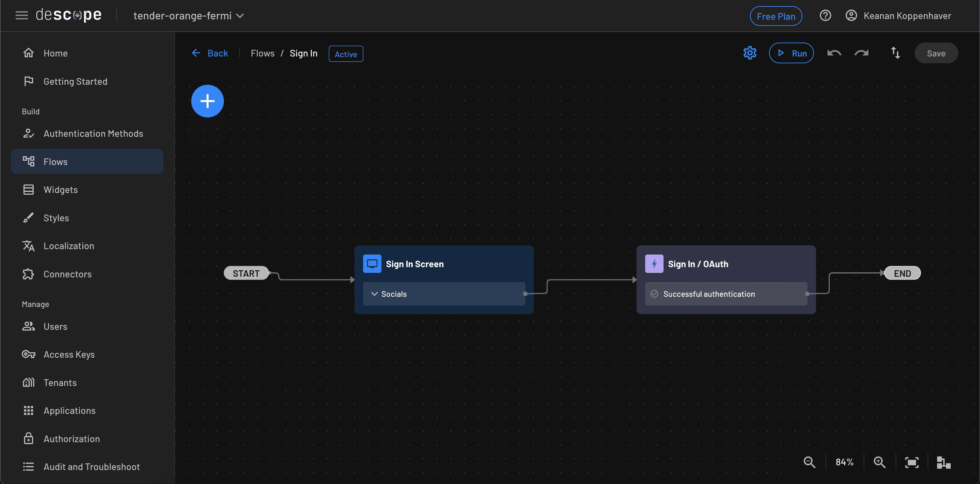The image size is (980, 484).
Task: Open the help question mark icon
Action: (825, 16)
